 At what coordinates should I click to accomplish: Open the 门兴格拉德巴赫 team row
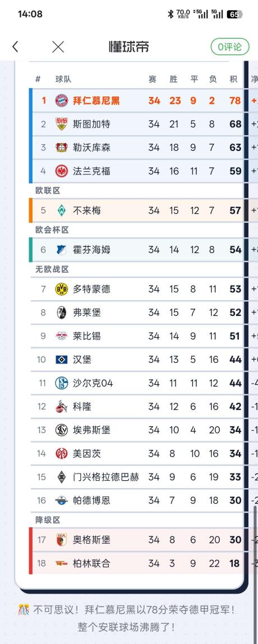(136, 477)
